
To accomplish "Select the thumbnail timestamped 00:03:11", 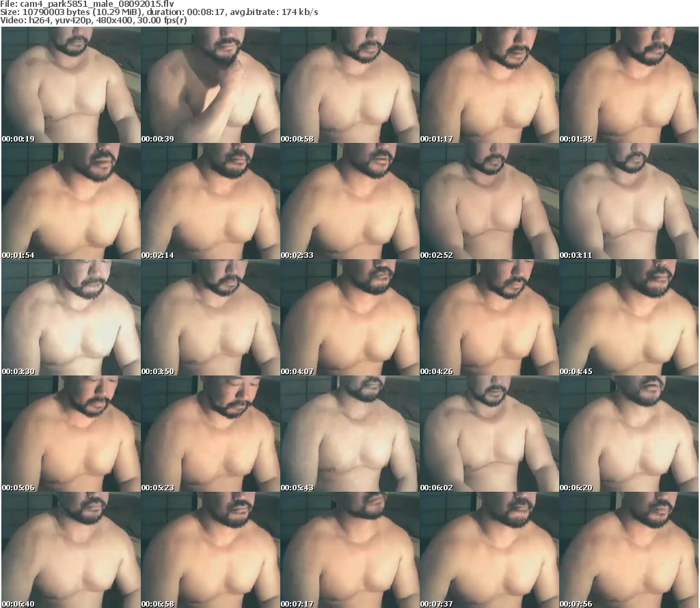I will click(629, 201).
